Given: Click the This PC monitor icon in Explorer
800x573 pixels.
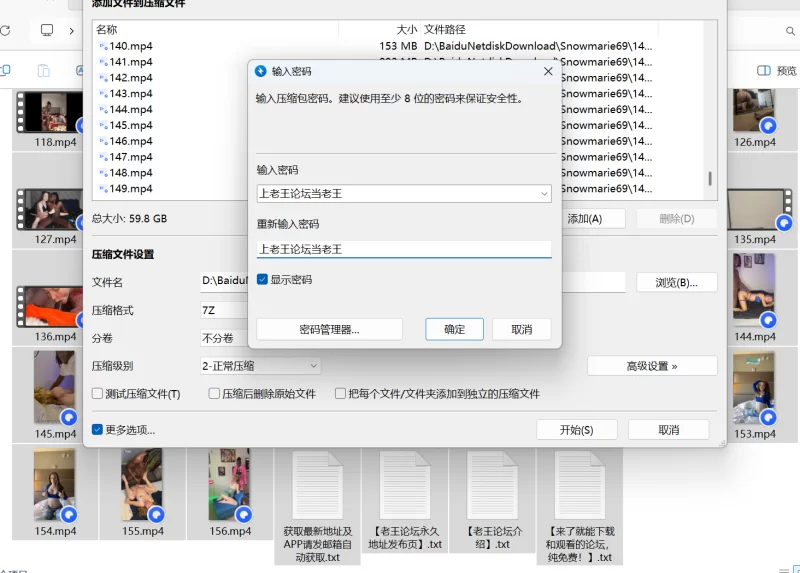Looking at the screenshot, I should 47,30.
